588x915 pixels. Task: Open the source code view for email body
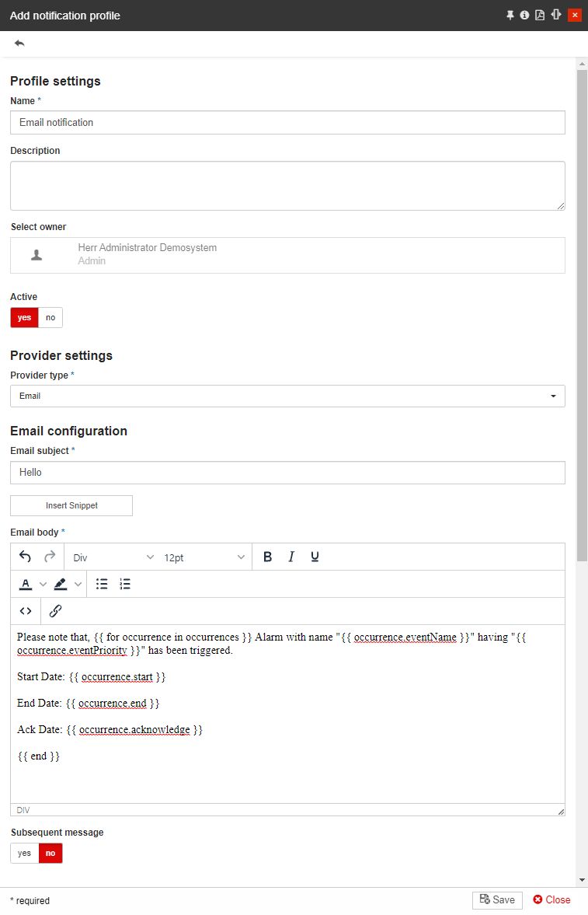pyautogui.click(x=25, y=610)
